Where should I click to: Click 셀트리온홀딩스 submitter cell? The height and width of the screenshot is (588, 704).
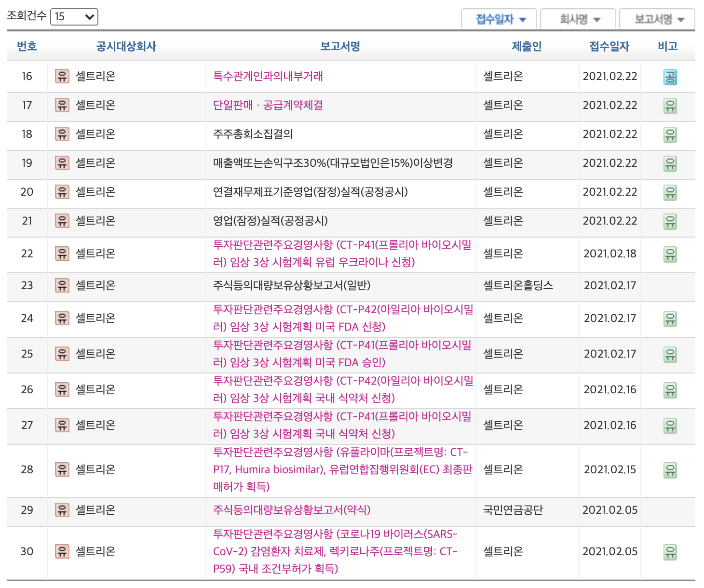(x=518, y=285)
